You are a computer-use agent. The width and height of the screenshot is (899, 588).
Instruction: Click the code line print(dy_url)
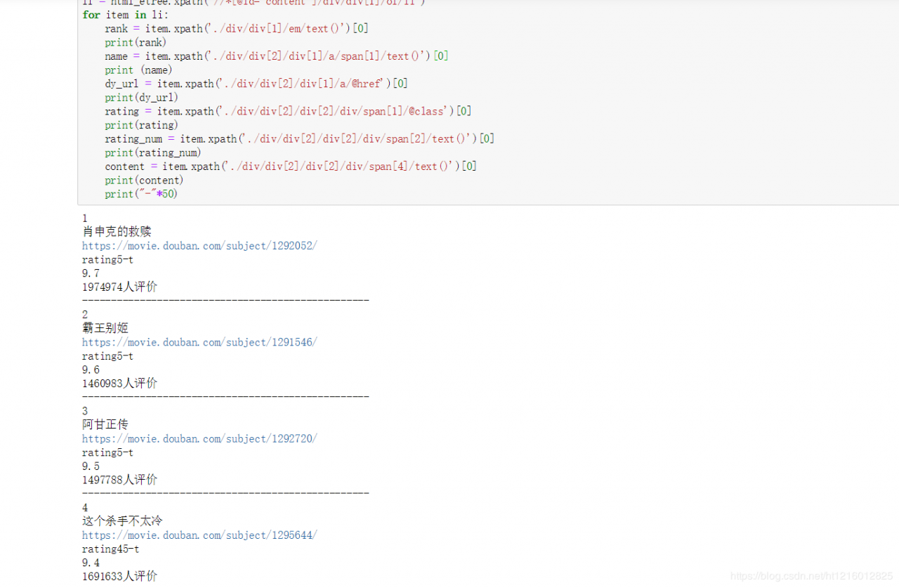pos(142,98)
